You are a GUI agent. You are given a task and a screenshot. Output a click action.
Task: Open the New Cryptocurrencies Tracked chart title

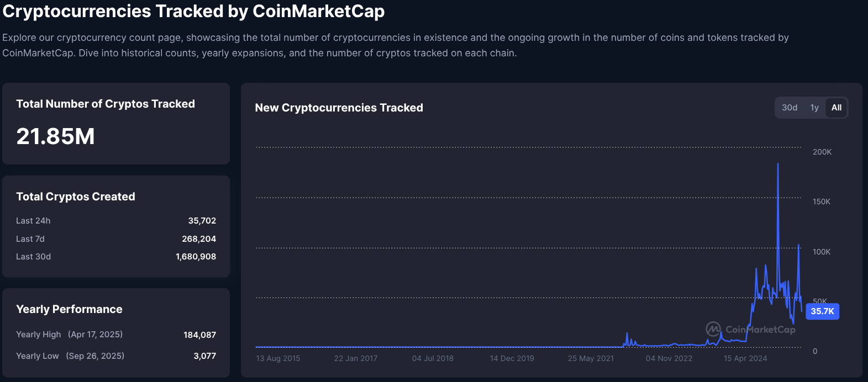[x=339, y=108]
